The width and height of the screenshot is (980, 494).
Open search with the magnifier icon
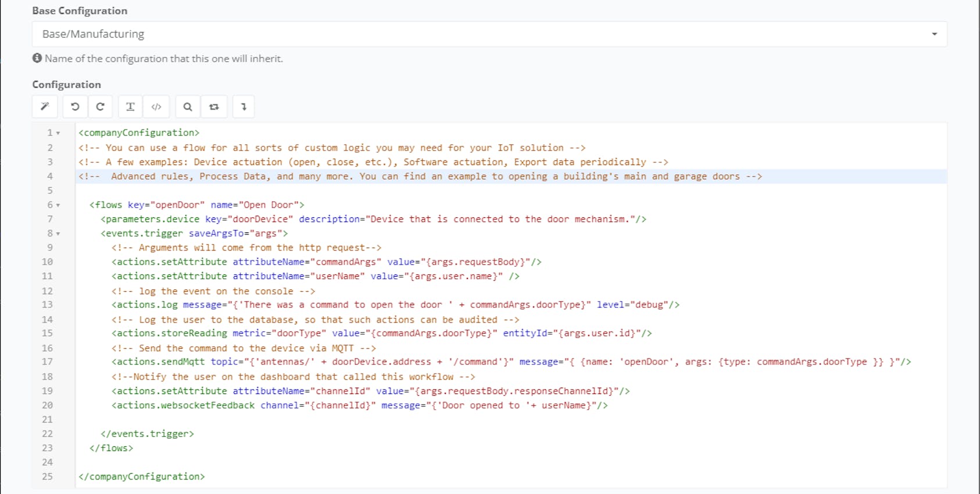188,107
